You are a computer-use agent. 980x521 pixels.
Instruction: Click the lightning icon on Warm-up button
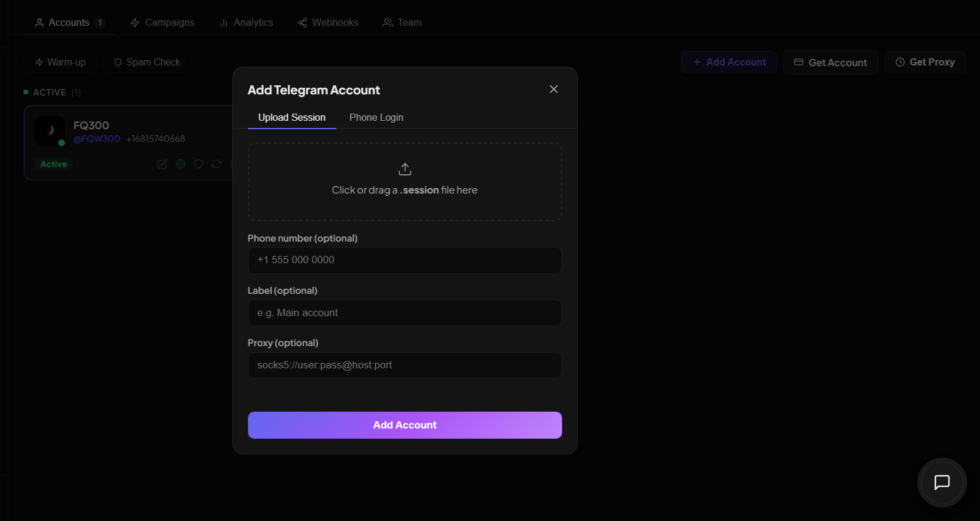[39, 62]
